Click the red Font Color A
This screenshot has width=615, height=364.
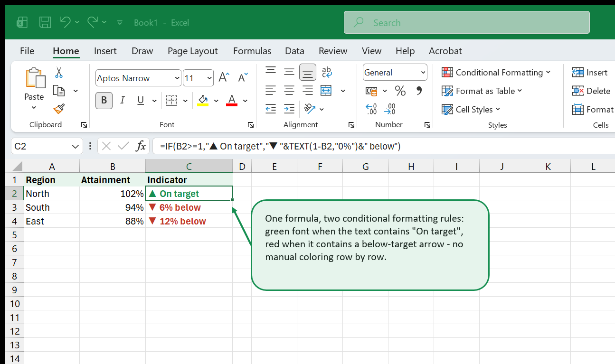pyautogui.click(x=232, y=100)
